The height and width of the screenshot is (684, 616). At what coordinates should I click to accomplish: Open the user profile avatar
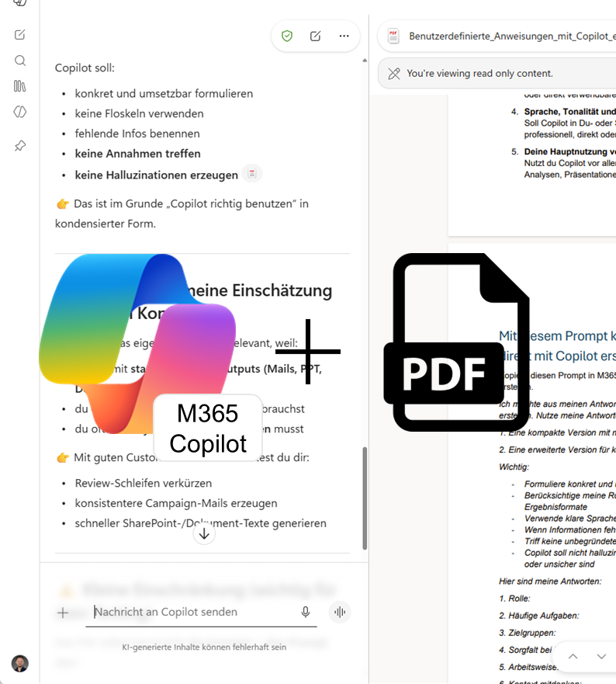point(20,664)
